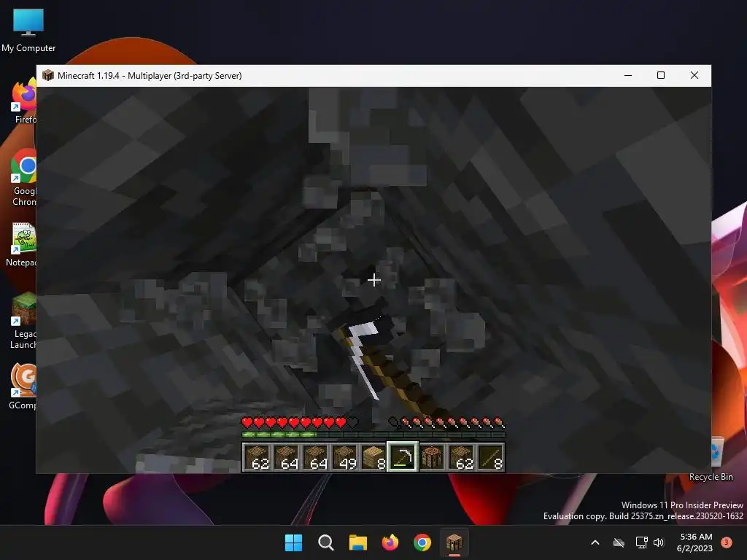The height and width of the screenshot is (560, 747).
Task: Open the OneDrive cloud tray icon
Action: click(x=619, y=542)
